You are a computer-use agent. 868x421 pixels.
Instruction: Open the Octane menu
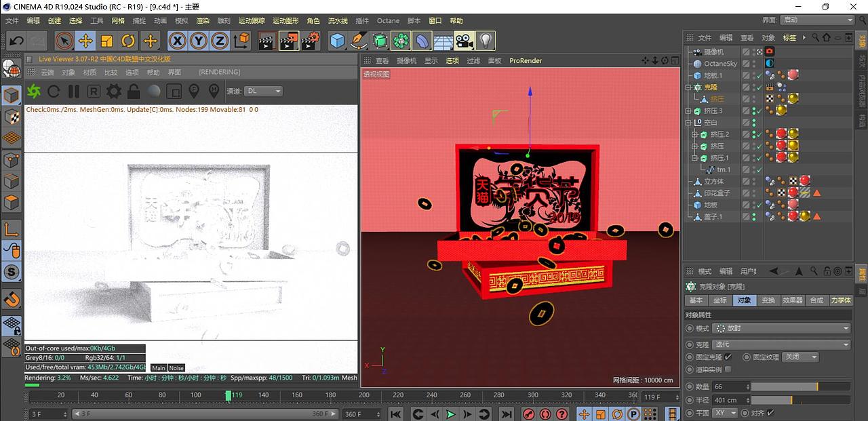pyautogui.click(x=388, y=21)
